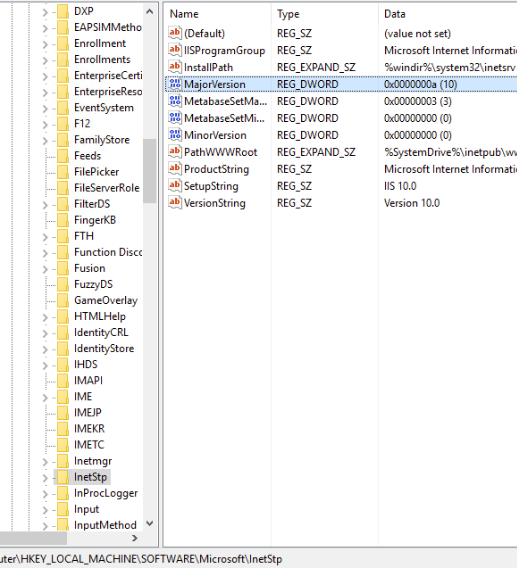Select the IdentityStore tree key
Screen dimensions: 517x569
104,348
